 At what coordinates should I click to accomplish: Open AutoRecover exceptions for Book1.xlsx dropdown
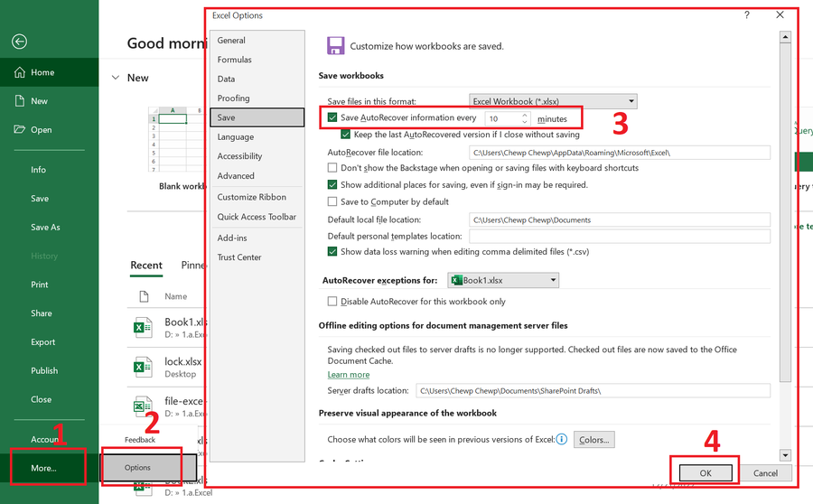(x=503, y=280)
